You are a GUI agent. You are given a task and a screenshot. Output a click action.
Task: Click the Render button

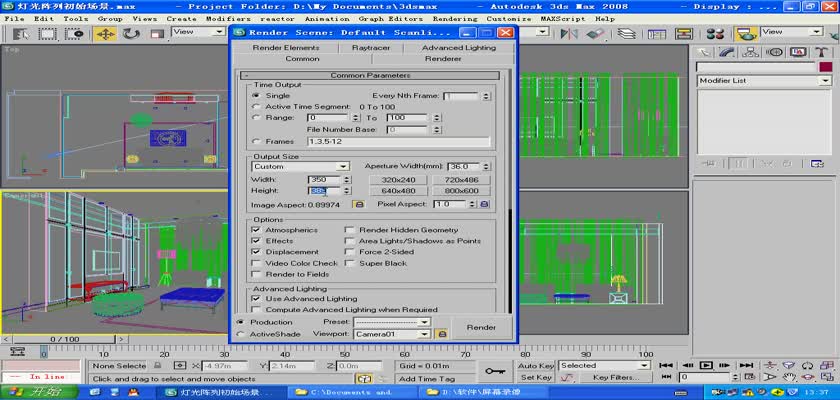(x=481, y=327)
